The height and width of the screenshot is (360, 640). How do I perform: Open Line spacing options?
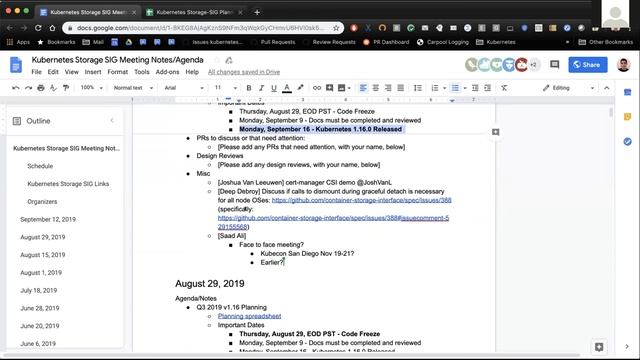pyautogui.click(x=418, y=88)
